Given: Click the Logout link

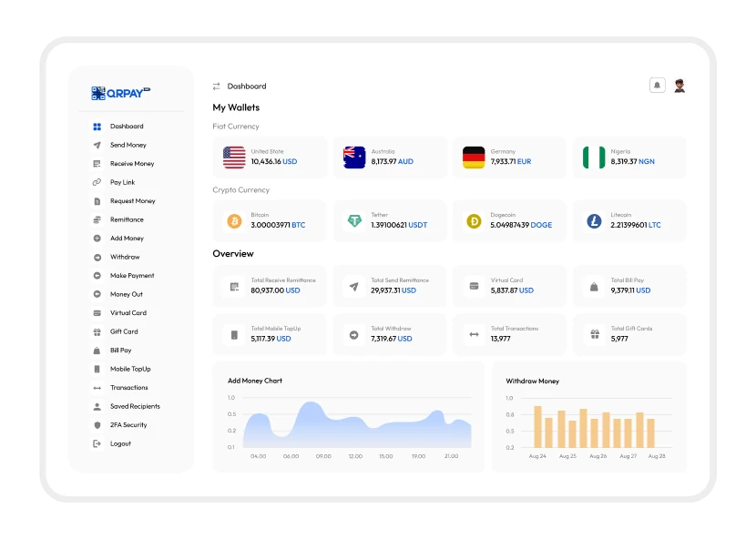Looking at the screenshot, I should point(120,444).
